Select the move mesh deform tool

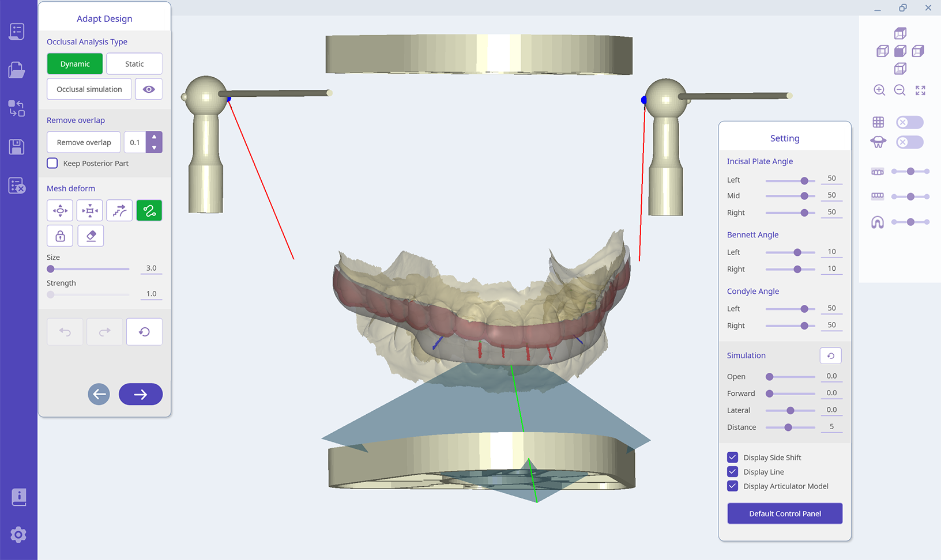click(x=60, y=211)
